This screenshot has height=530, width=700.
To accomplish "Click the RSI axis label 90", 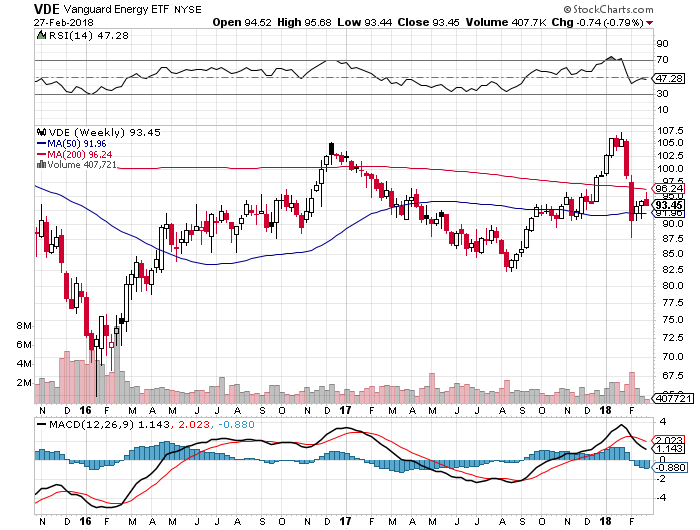I will click(662, 43).
